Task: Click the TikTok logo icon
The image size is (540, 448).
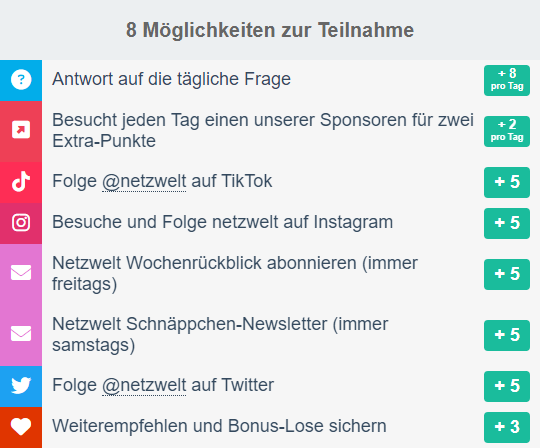Action: 21,181
